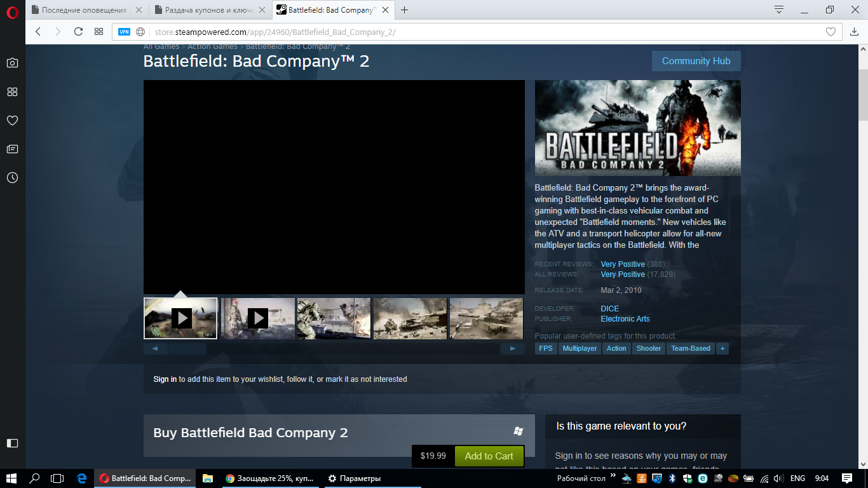The height and width of the screenshot is (488, 868).
Task: Open Task View from the taskbar
Action: (x=58, y=478)
